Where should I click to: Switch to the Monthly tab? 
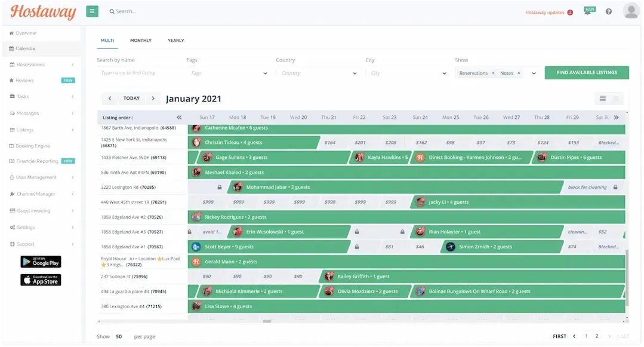(141, 41)
